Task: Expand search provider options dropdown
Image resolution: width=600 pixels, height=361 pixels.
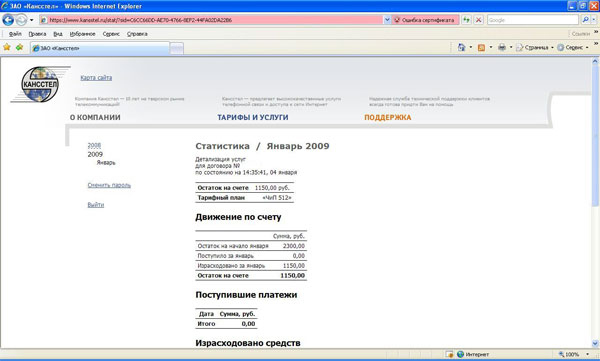Action: point(593,20)
